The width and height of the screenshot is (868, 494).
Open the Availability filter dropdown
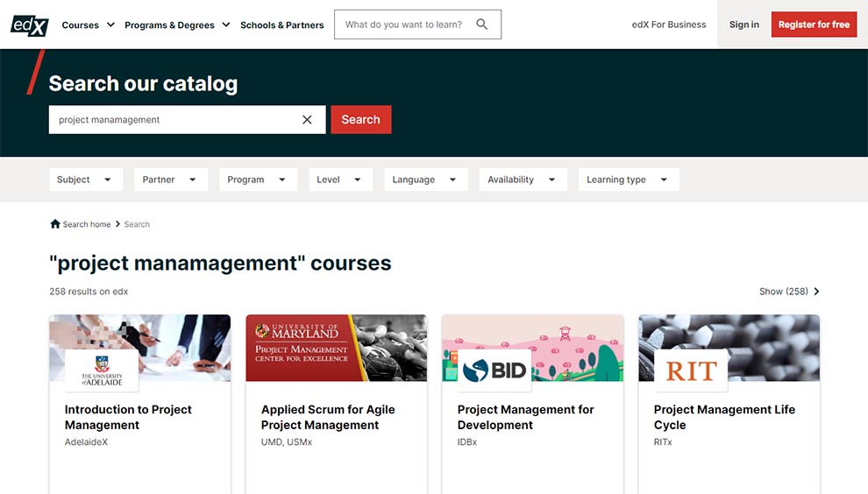tap(523, 180)
